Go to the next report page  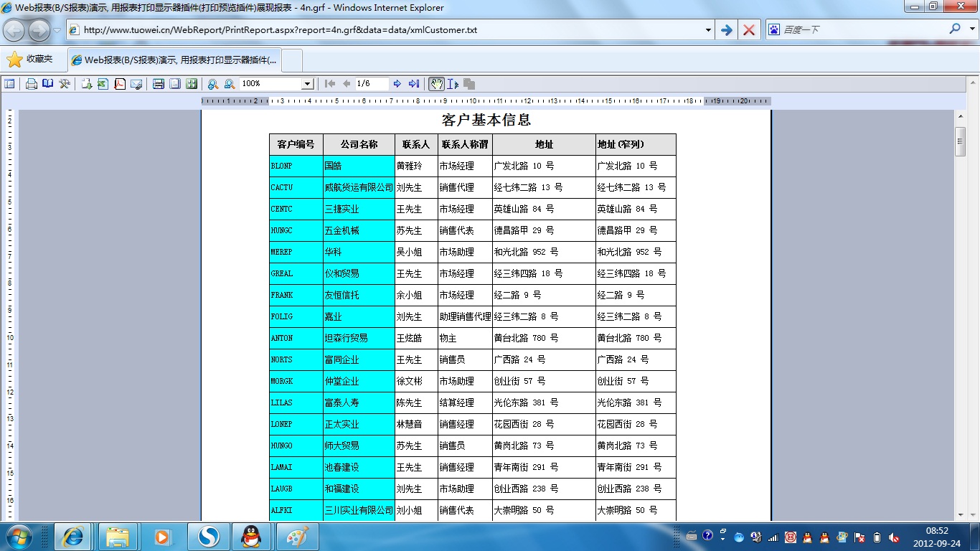pos(397,84)
